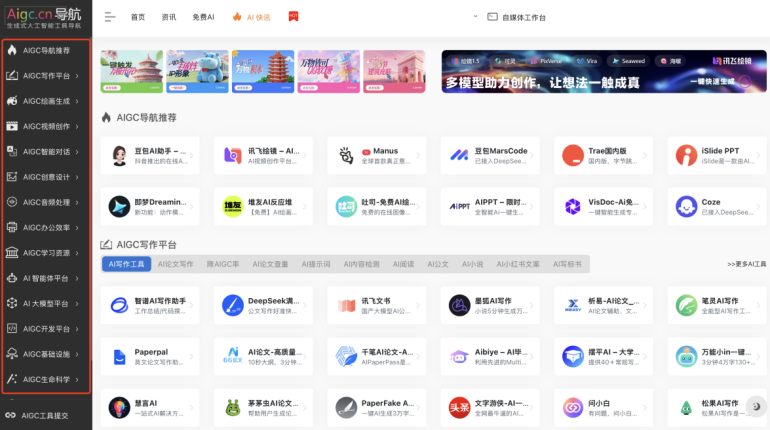770x430 pixels.
Task: Click the AIGC工具提交 link icon
Action: pos(10,415)
